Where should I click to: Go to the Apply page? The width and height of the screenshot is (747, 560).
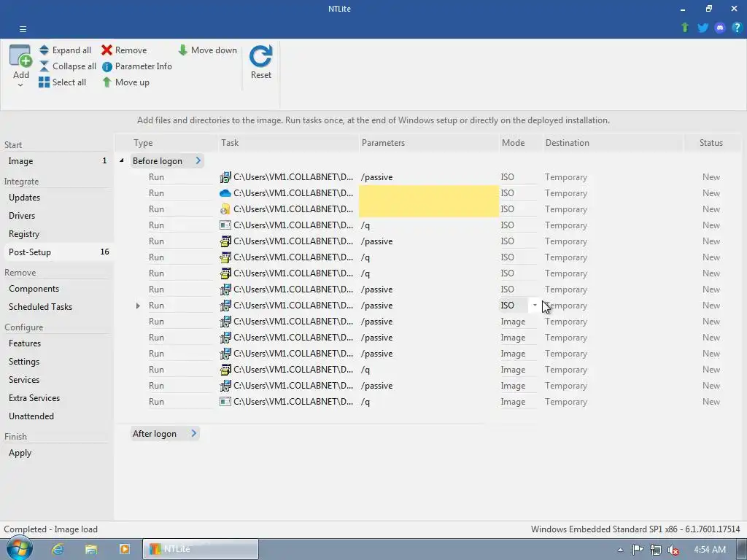point(57,453)
